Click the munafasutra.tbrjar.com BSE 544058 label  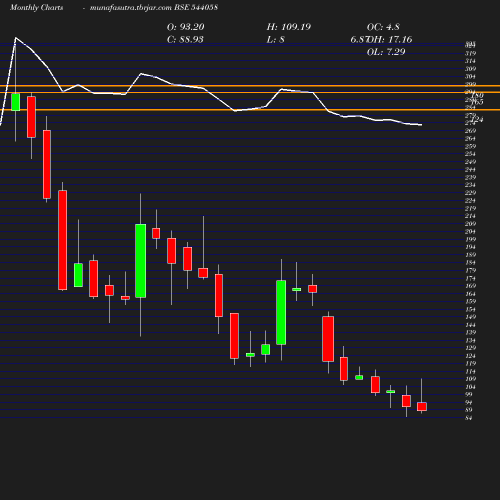click(x=154, y=8)
